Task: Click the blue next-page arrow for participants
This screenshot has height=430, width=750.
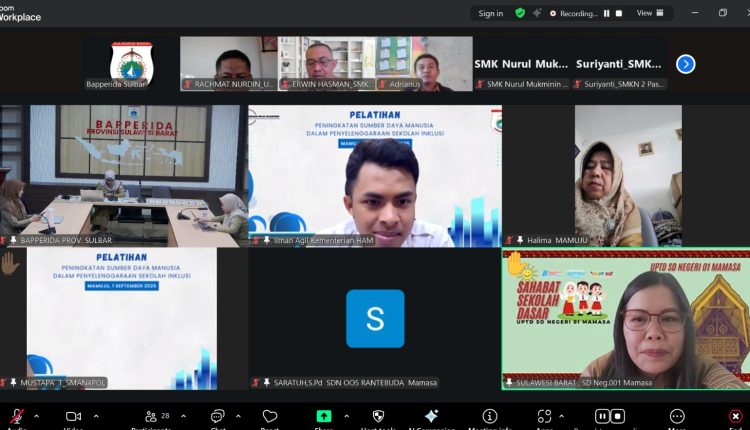Action: tap(685, 64)
